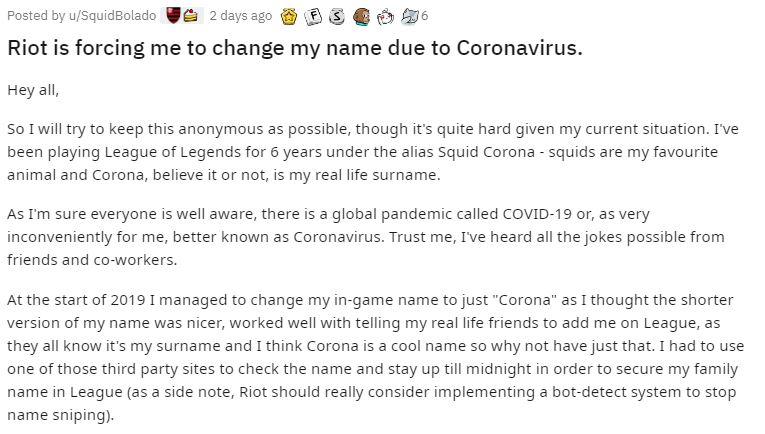Click the "Squid Corona" alias text
The height and width of the screenshot is (434, 765).
[x=486, y=152]
